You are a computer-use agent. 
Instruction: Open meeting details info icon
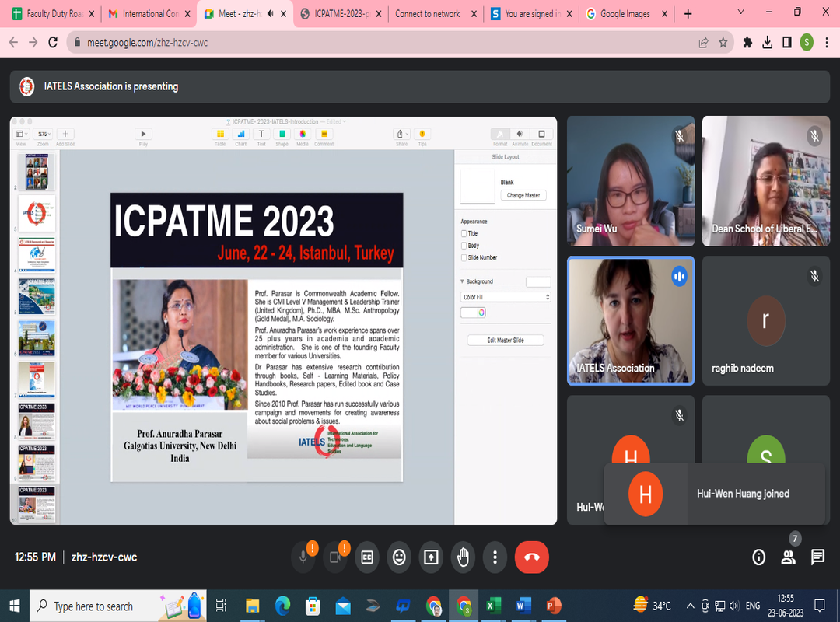[x=758, y=557]
